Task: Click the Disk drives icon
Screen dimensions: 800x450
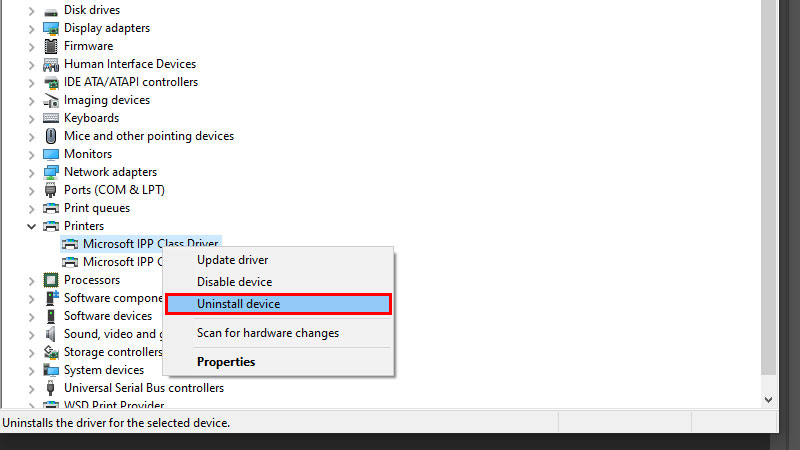Action: coord(51,11)
